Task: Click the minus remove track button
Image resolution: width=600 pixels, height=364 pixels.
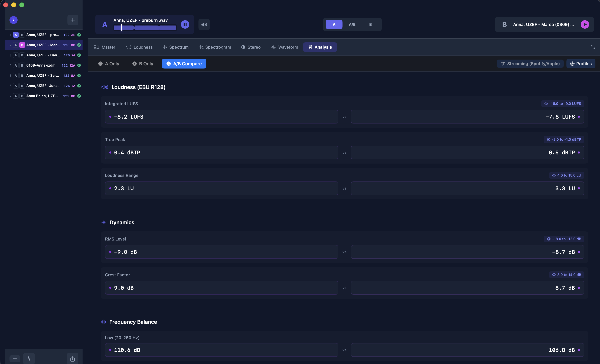Action: coord(15,359)
